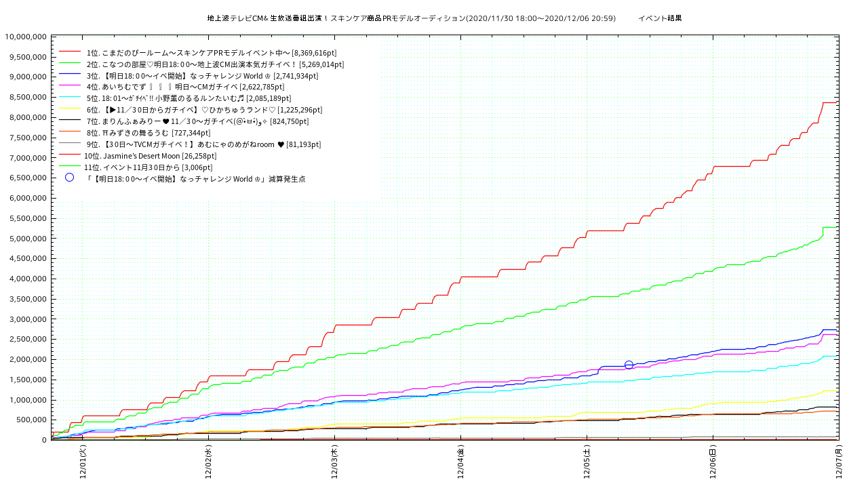Click the cyan line swatch for 5位
Image resolution: width=868 pixels, height=488 pixels.
tap(70, 98)
